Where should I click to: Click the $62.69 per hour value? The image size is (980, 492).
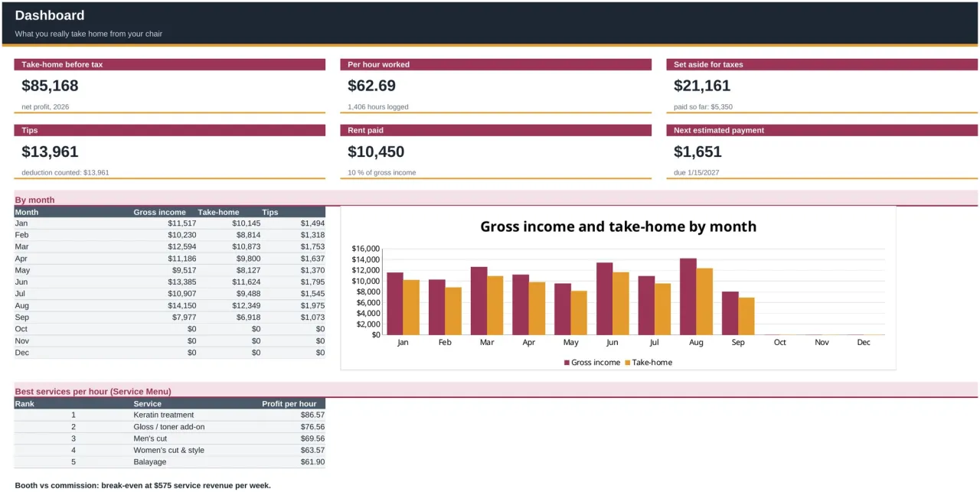371,86
